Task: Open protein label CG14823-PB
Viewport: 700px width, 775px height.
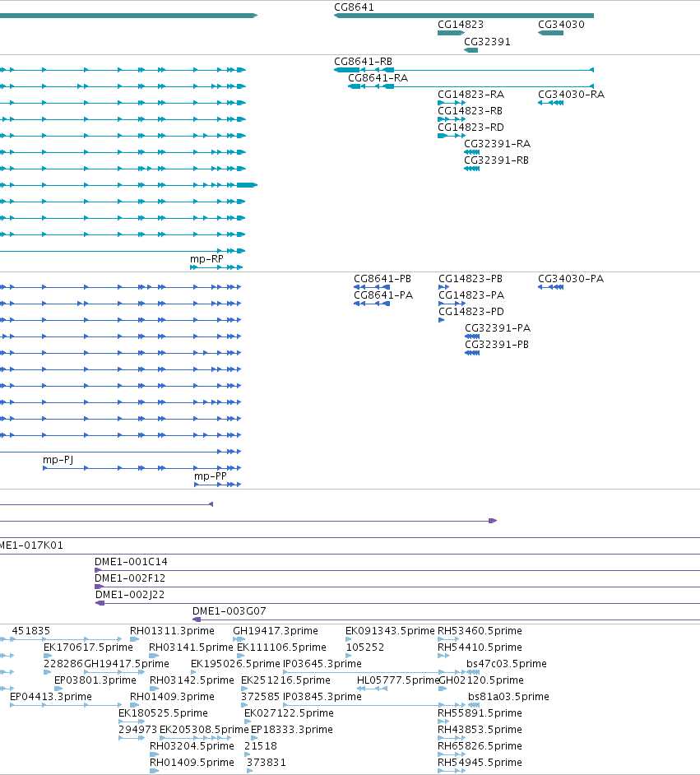Action: point(471,279)
